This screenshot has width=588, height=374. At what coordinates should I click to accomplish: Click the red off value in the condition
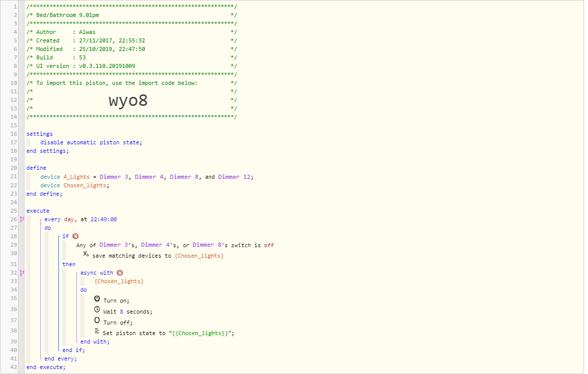[269, 245]
